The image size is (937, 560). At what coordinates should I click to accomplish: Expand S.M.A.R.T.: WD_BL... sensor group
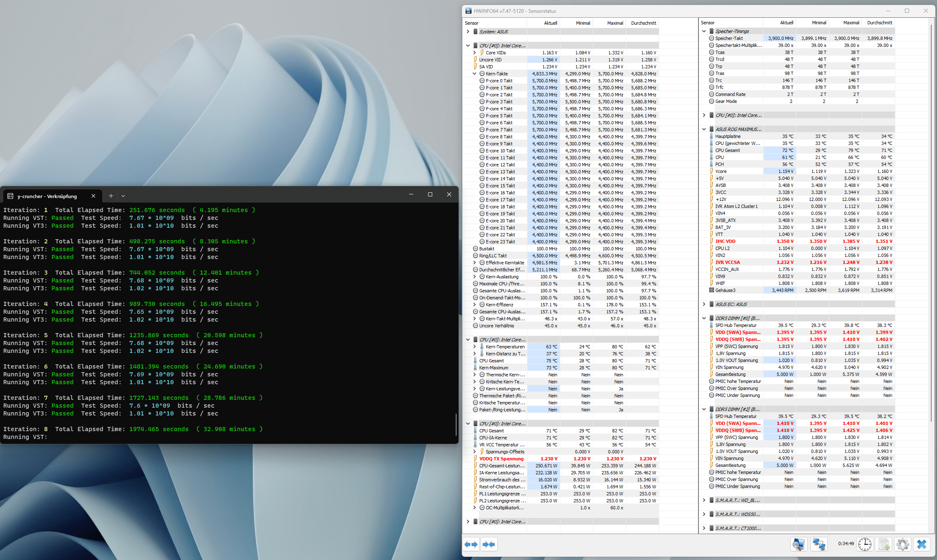point(704,500)
